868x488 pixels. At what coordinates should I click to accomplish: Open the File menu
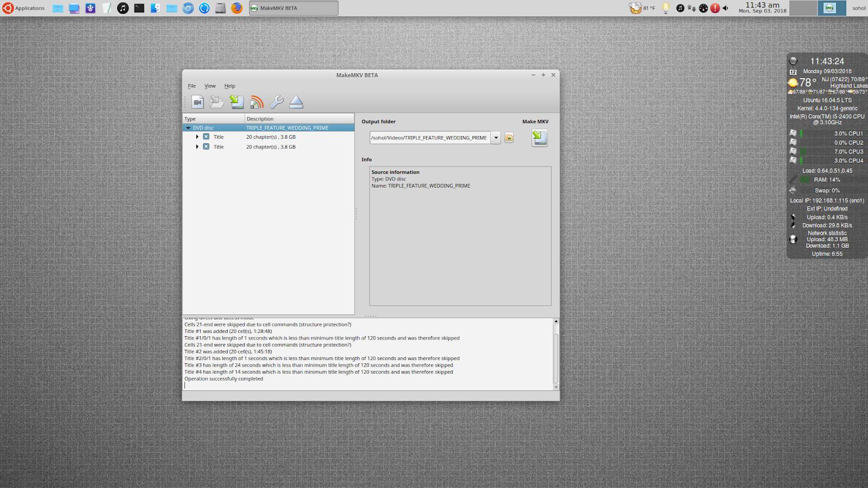(192, 86)
